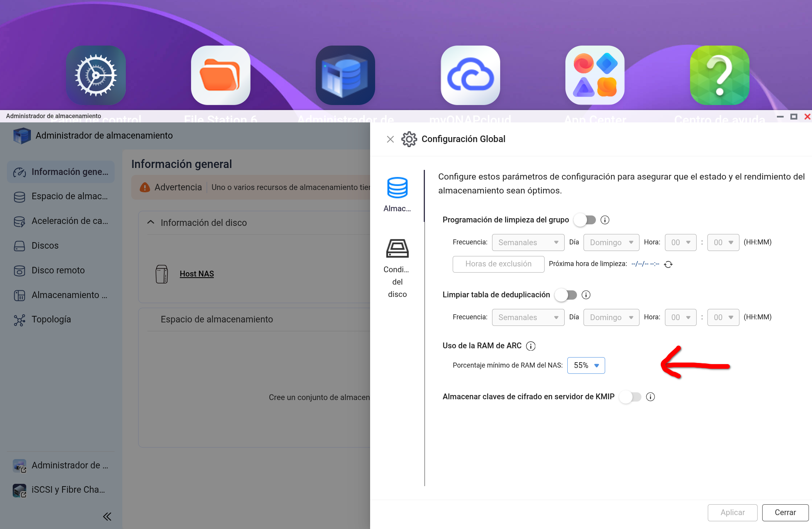
Task: Launch the App Center desktop icon
Action: (x=595, y=75)
